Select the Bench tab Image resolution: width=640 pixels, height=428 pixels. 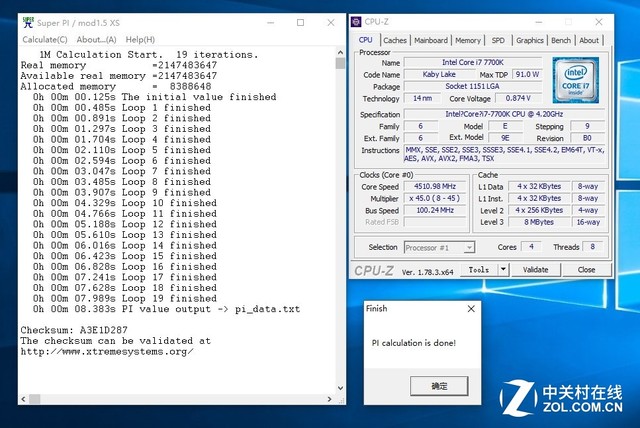561,40
